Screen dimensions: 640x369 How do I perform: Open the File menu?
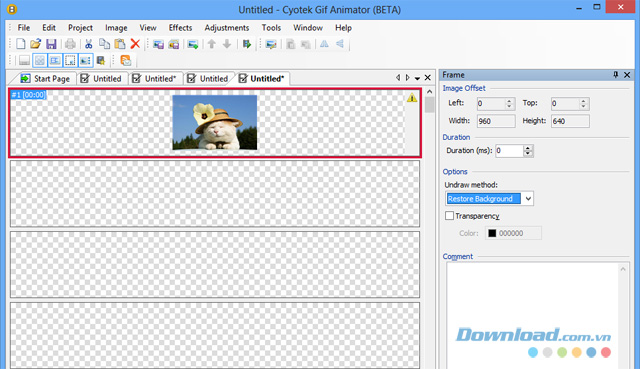tap(24, 28)
